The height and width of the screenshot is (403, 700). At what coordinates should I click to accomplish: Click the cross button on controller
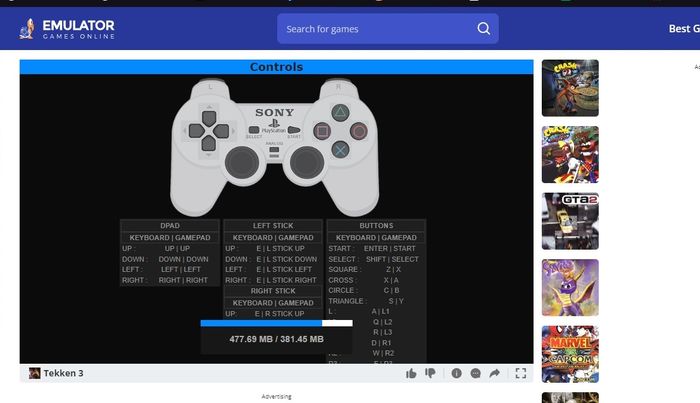point(340,150)
